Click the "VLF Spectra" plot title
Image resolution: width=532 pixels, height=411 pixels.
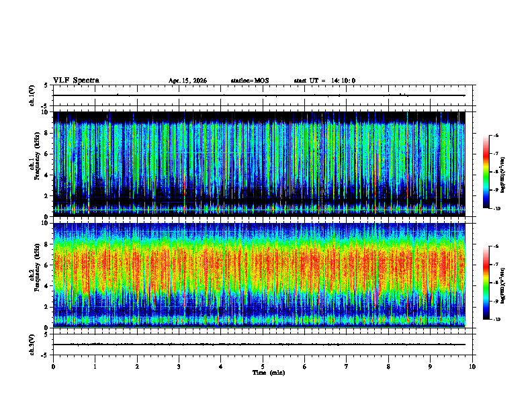tap(76, 81)
